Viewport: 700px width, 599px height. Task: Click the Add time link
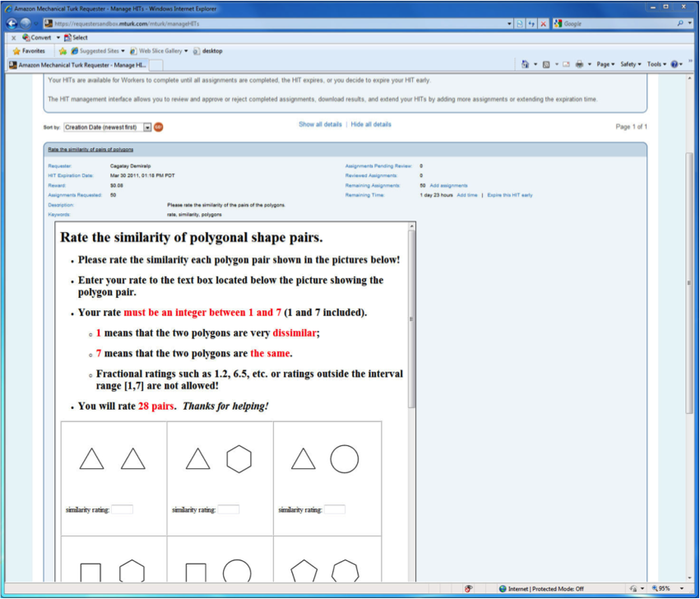point(467,195)
